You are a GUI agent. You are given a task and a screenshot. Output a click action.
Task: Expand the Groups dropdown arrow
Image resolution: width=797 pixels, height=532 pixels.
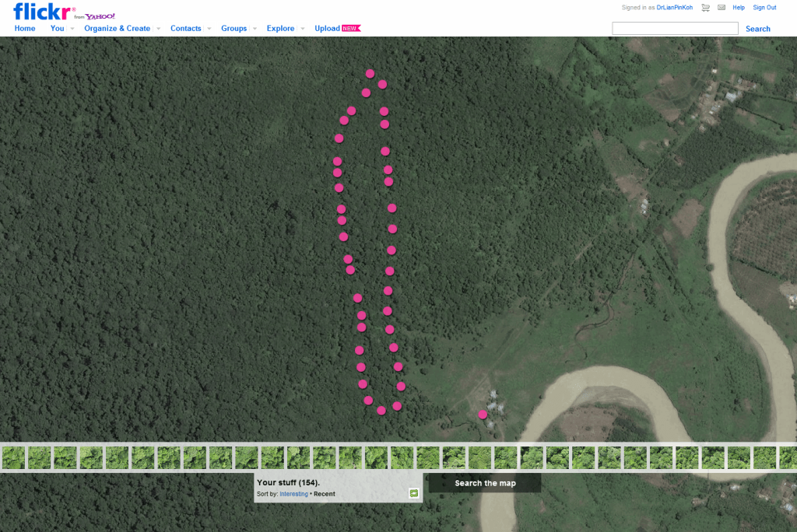(x=255, y=29)
